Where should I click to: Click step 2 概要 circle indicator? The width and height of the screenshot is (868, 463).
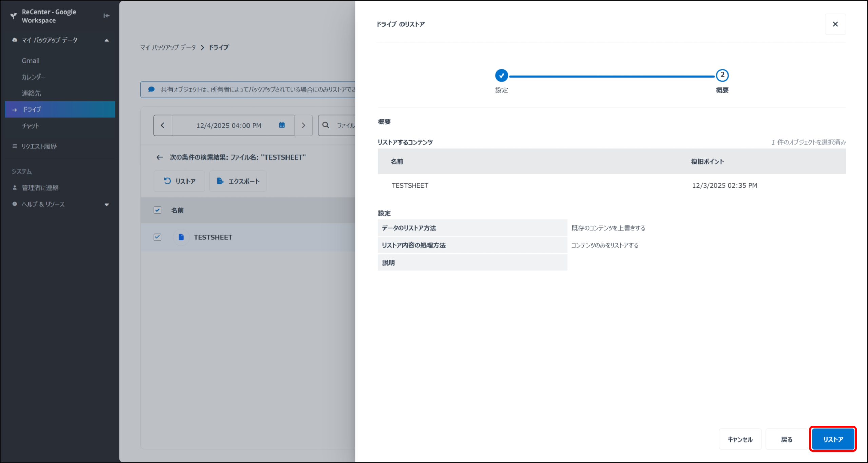click(x=722, y=75)
